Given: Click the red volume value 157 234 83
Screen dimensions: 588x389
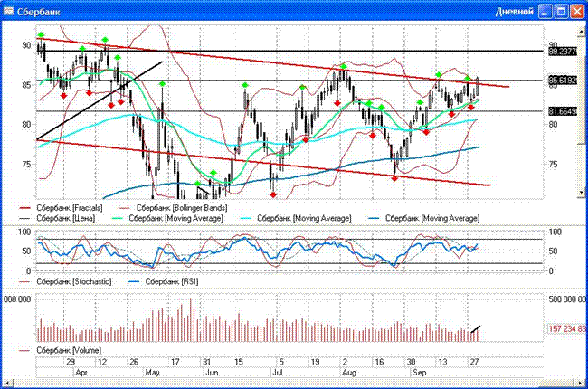Looking at the screenshot, I should (x=566, y=329).
